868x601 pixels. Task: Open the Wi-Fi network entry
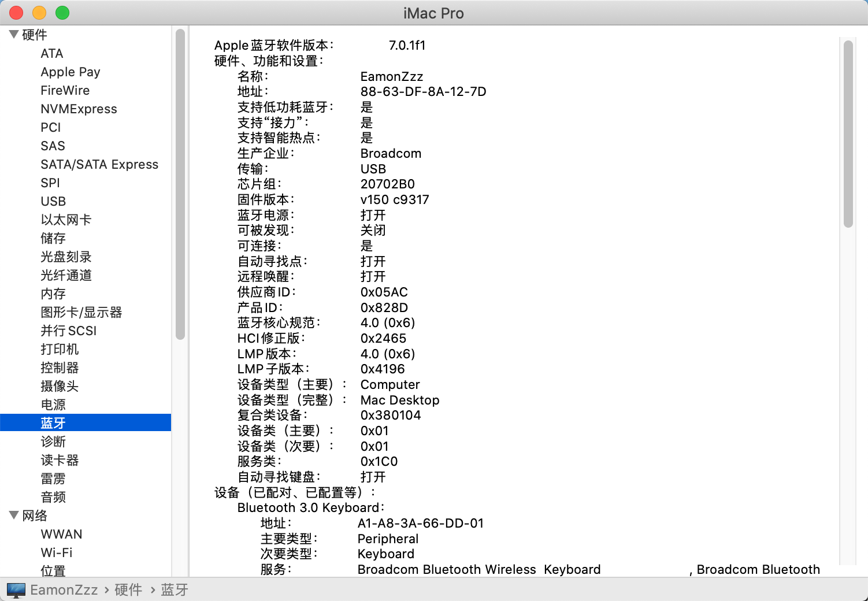[x=57, y=552]
